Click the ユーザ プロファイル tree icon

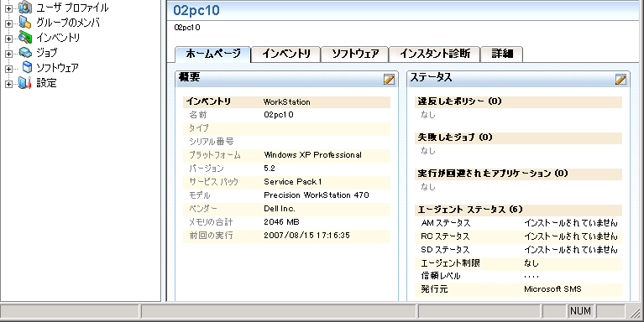(x=25, y=8)
